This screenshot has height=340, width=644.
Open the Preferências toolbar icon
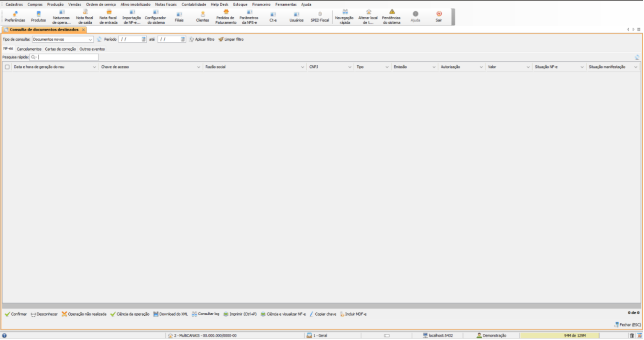pos(15,14)
